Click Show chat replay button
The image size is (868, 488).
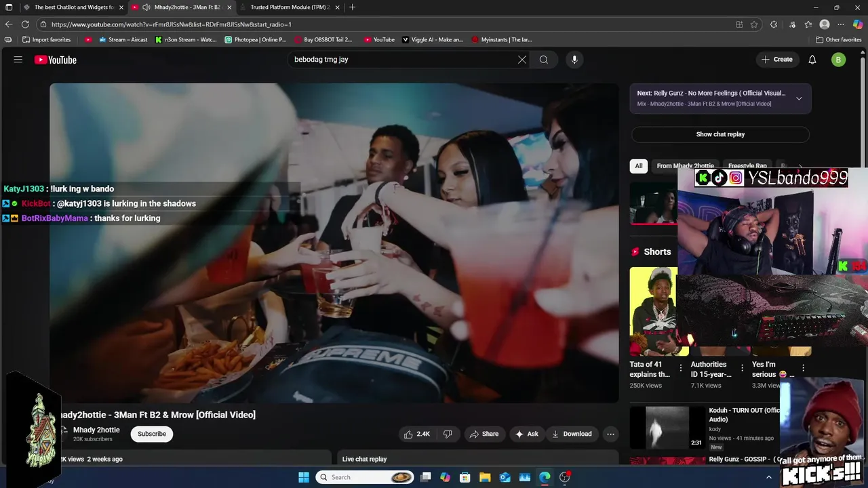click(x=720, y=134)
